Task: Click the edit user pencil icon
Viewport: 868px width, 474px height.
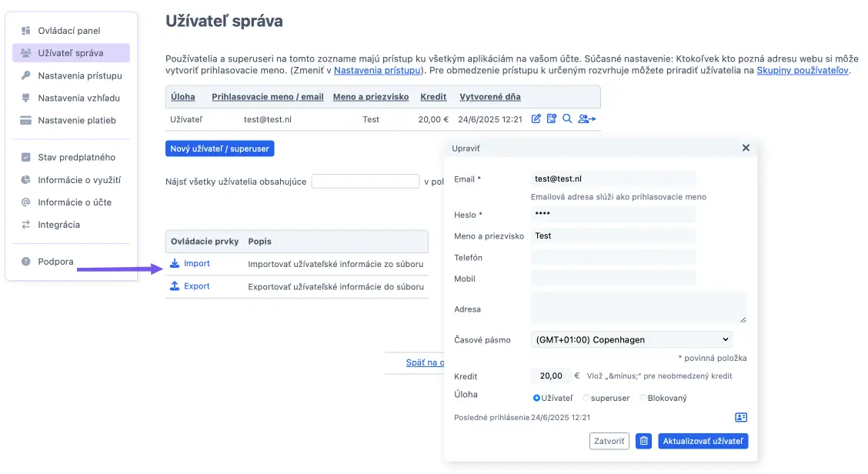Action: tap(537, 119)
